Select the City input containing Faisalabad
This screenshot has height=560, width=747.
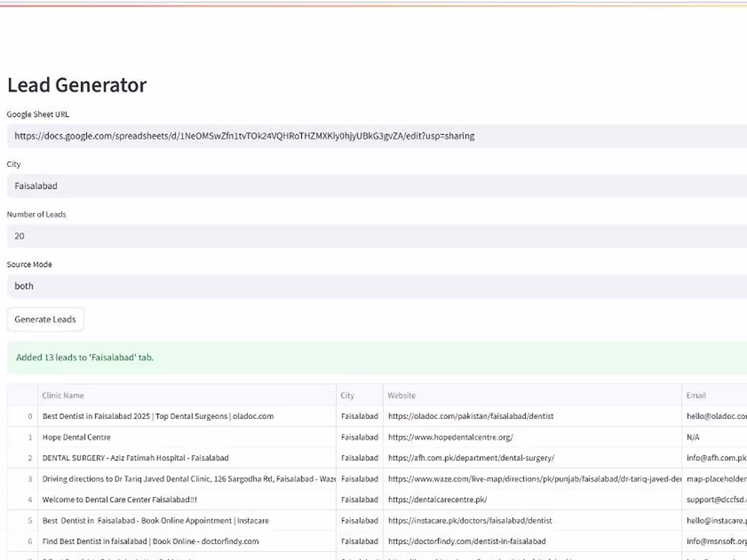(x=377, y=186)
